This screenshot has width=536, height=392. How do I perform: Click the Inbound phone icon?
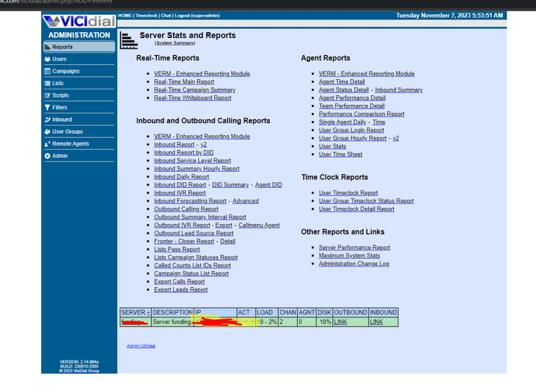[x=48, y=119]
